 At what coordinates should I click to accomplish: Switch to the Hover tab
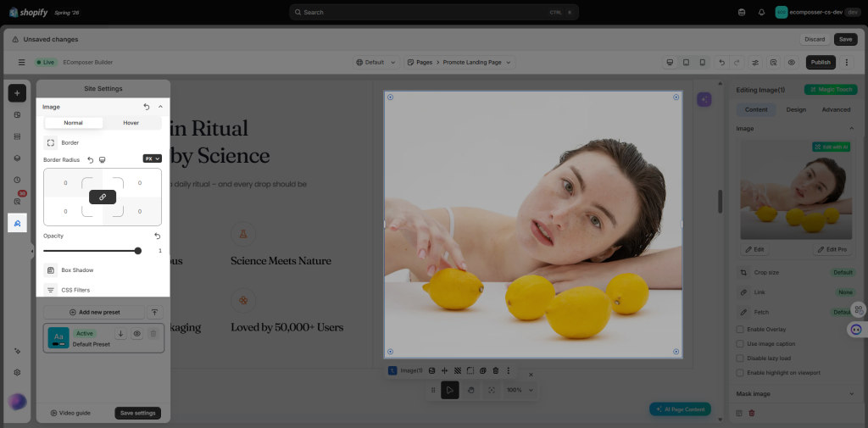(131, 123)
